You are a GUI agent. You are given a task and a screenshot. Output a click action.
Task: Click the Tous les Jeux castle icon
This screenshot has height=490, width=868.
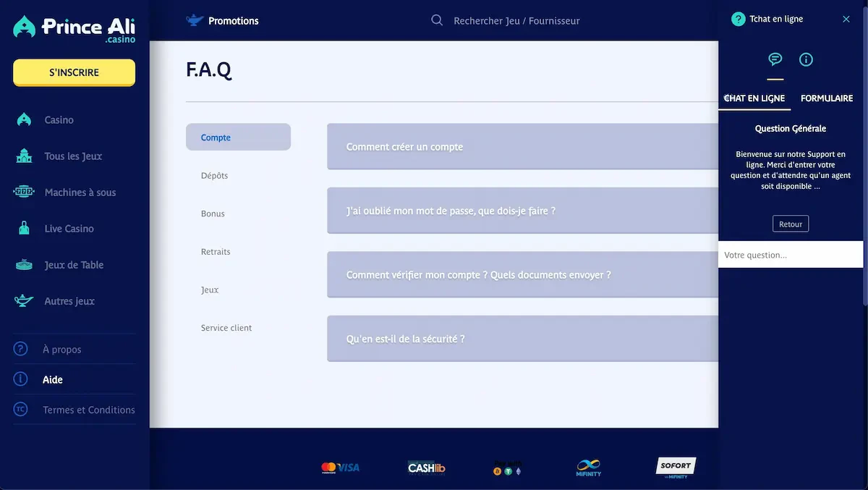coord(24,156)
